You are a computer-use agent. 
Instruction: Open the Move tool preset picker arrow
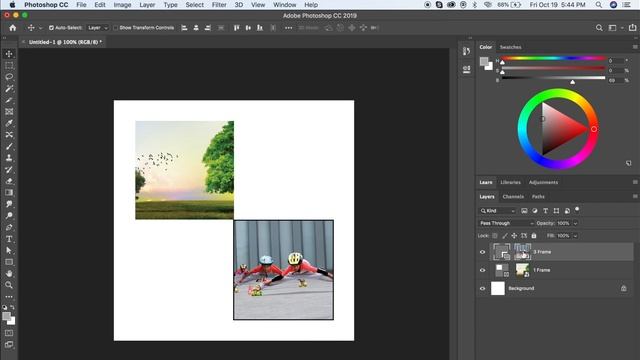tap(40, 28)
